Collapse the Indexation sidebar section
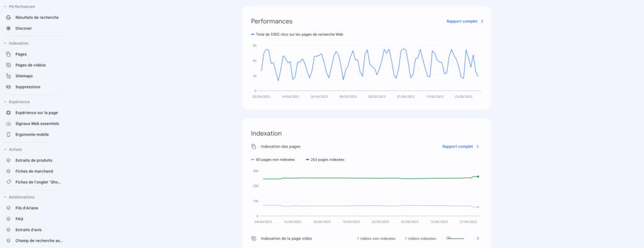644x248 pixels. (5, 43)
